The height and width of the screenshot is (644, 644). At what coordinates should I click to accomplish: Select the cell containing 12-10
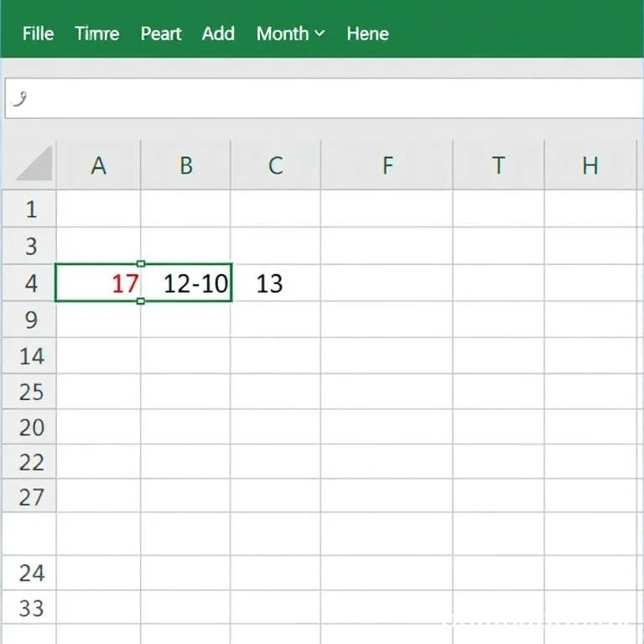(x=186, y=283)
